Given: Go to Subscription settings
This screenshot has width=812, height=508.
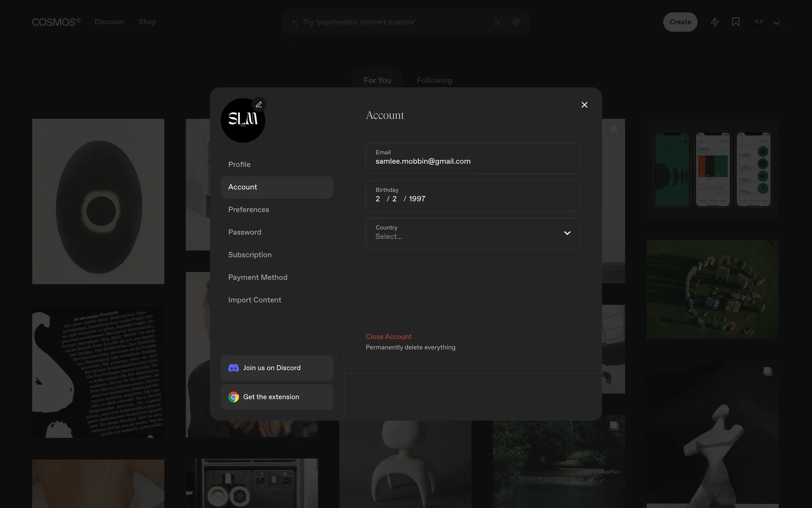Looking at the screenshot, I should (x=250, y=255).
